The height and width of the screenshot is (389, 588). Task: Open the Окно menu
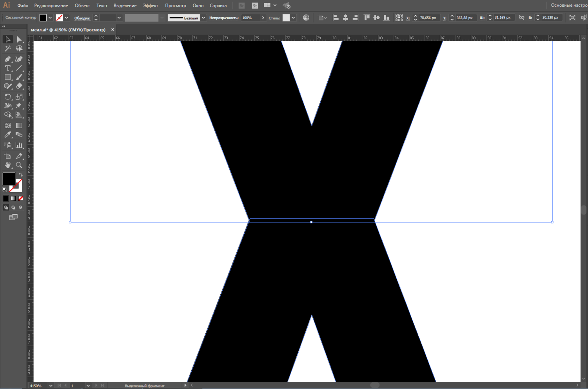click(x=198, y=5)
